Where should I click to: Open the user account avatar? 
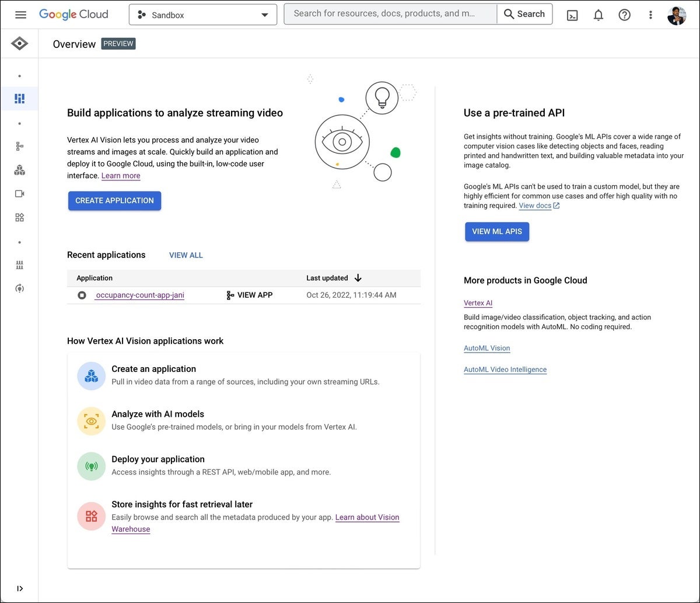click(677, 15)
